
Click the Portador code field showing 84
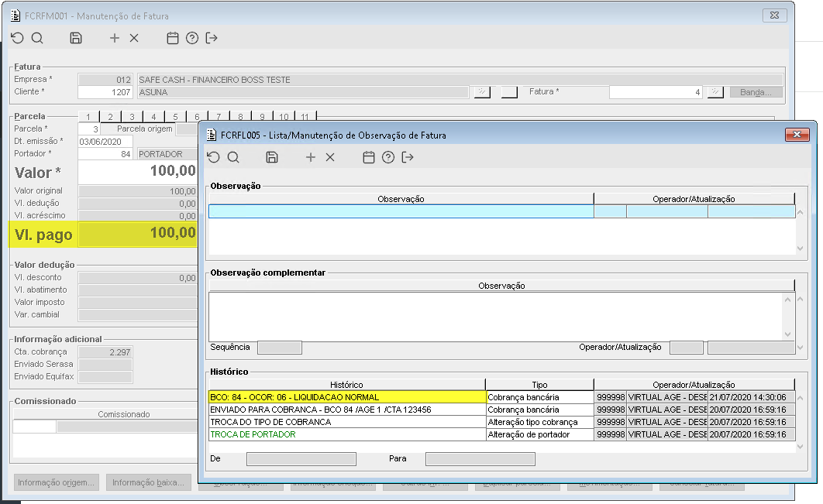[x=105, y=154]
